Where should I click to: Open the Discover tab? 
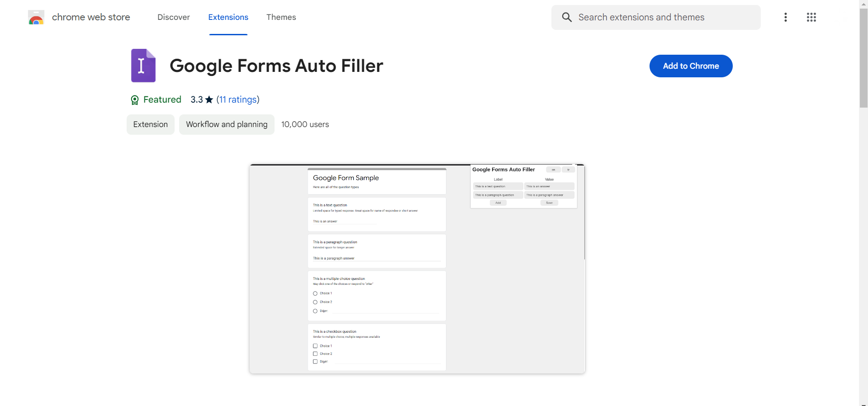coord(174,17)
